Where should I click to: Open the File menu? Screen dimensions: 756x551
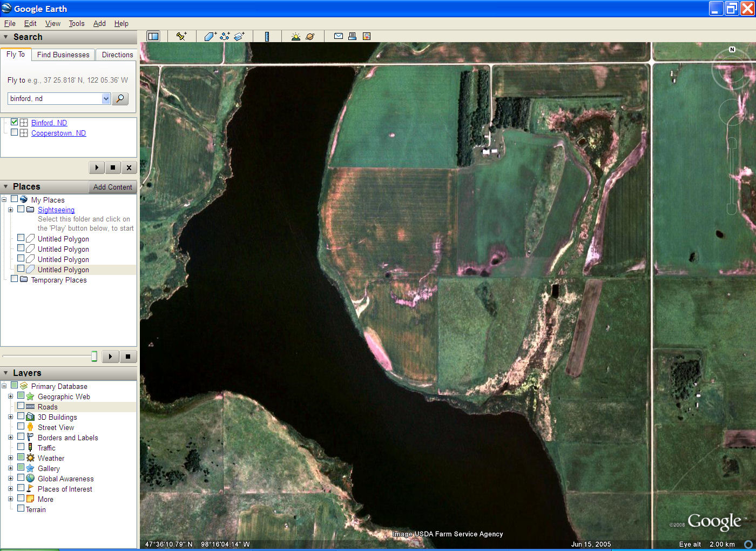point(10,23)
